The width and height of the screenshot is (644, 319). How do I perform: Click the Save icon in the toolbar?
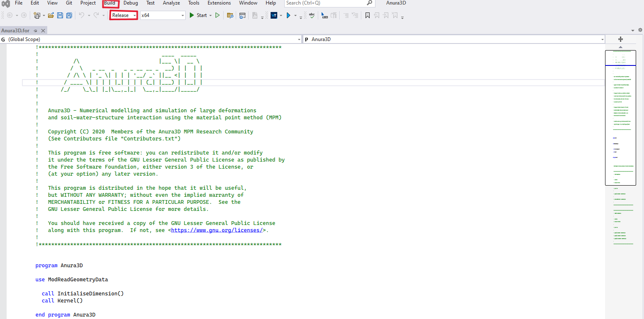tap(60, 15)
